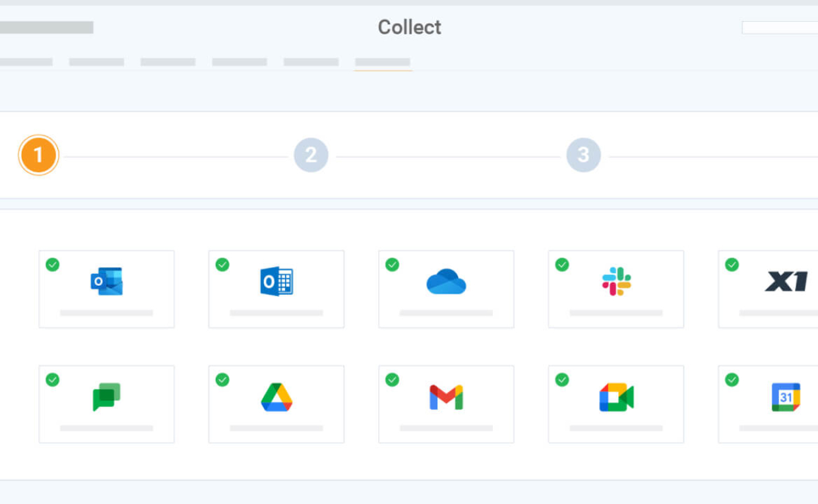The height and width of the screenshot is (504, 818).
Task: Click step 2 in the progress stepper
Action: (x=311, y=155)
